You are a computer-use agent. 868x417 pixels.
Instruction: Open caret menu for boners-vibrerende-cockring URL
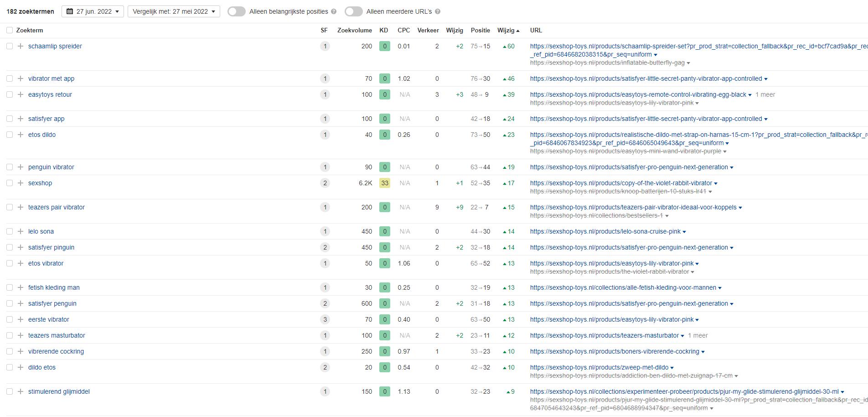coord(703,352)
